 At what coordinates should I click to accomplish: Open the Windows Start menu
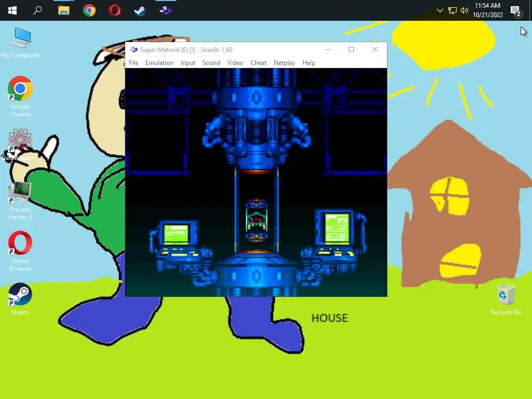[12, 10]
